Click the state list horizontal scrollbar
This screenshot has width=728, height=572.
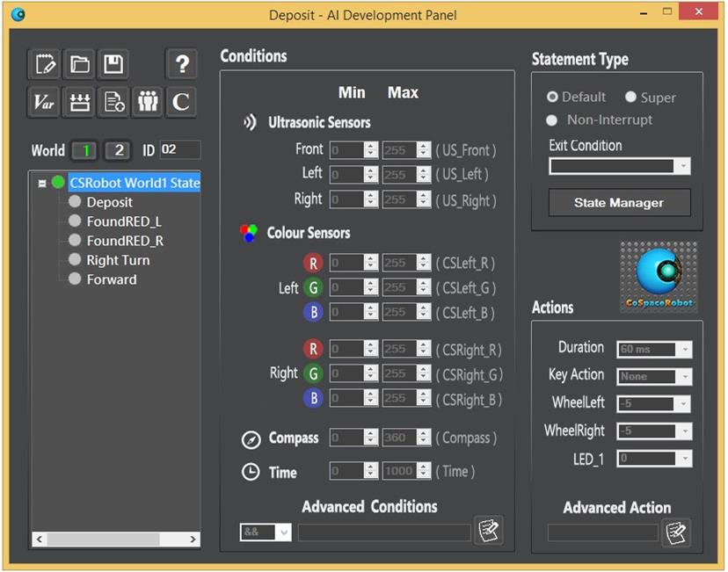tap(114, 539)
